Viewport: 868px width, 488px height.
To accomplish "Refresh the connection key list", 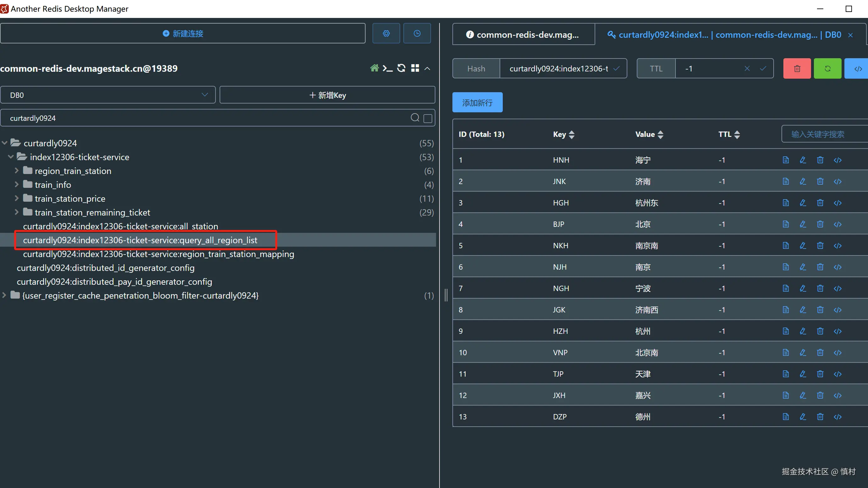I will tap(401, 68).
